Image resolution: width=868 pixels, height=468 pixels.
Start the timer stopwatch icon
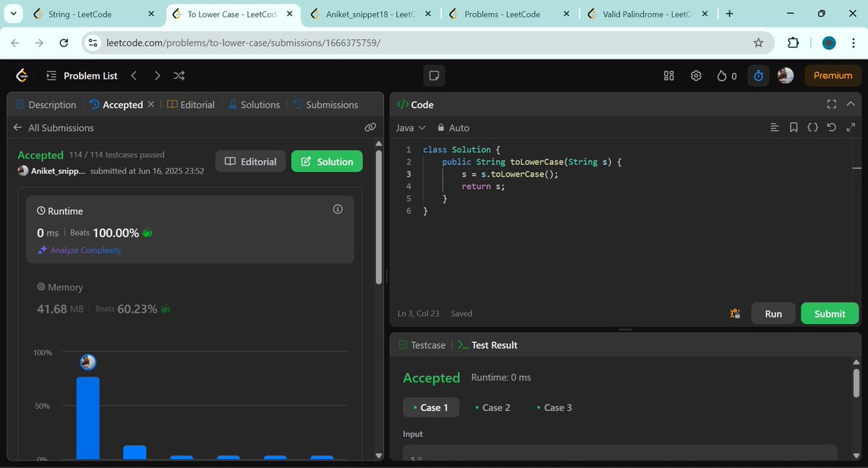(758, 75)
